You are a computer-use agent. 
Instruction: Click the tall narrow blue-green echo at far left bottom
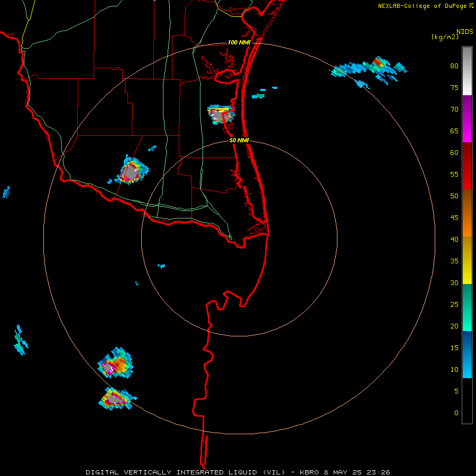coord(21,340)
